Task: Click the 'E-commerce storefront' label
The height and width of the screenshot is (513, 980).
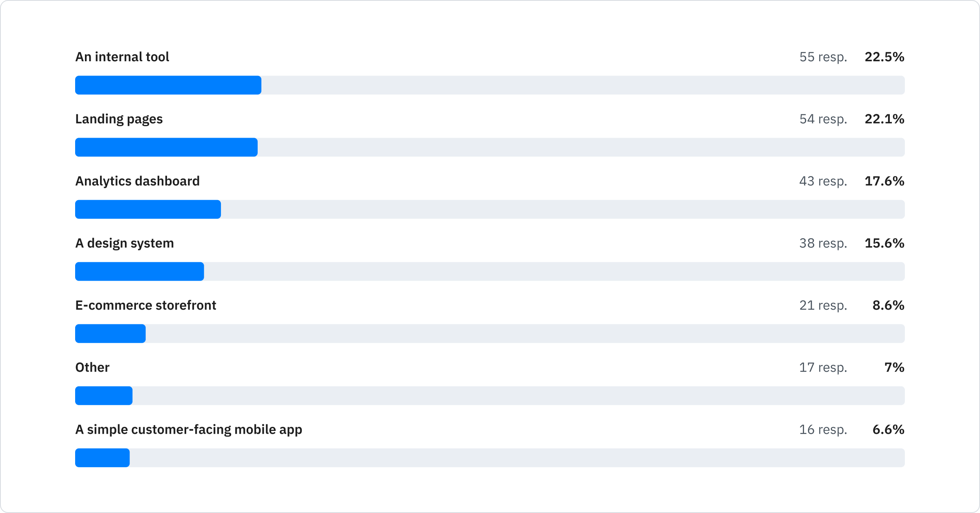Action: pos(145,305)
